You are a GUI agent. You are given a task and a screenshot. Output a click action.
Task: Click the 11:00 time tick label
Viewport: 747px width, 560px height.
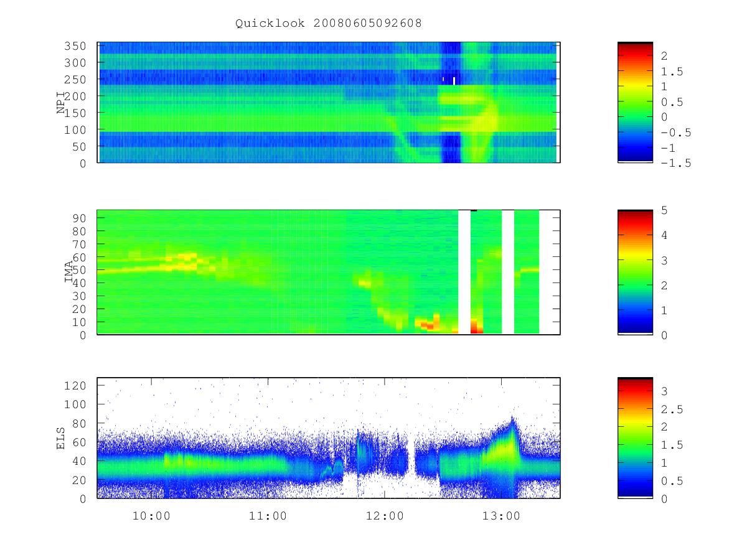tap(268, 516)
